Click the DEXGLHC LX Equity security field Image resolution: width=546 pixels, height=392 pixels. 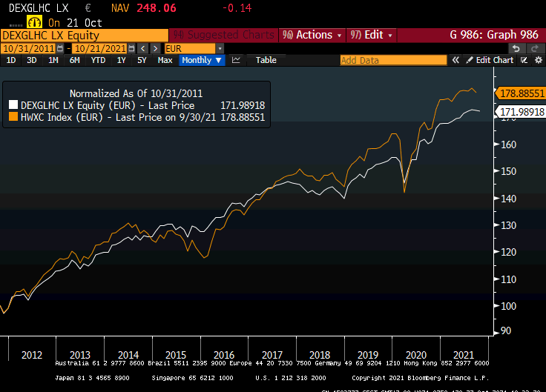pos(85,36)
